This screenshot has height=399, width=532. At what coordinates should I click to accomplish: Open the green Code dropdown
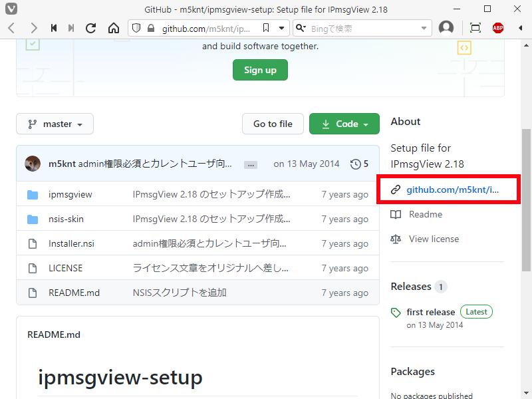(x=344, y=124)
